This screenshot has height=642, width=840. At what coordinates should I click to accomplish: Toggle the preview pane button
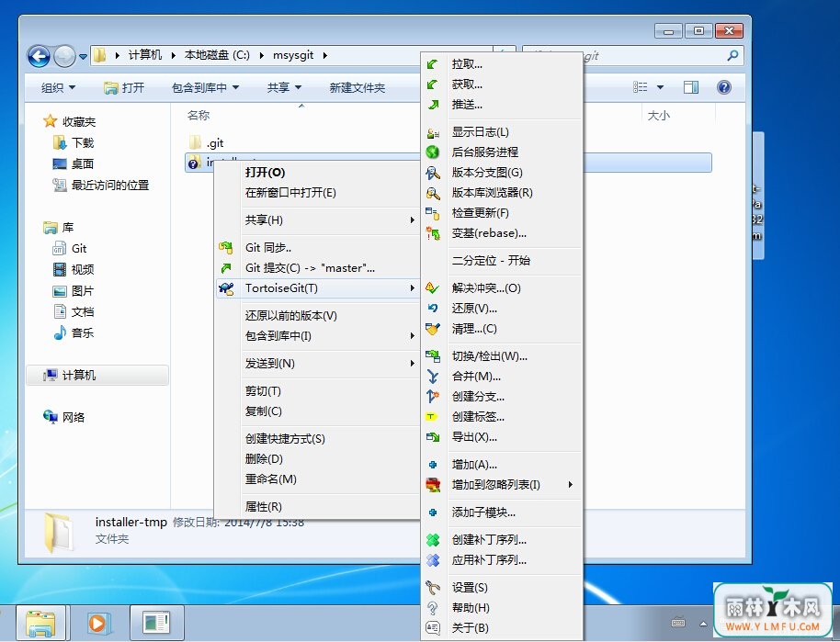click(690, 87)
